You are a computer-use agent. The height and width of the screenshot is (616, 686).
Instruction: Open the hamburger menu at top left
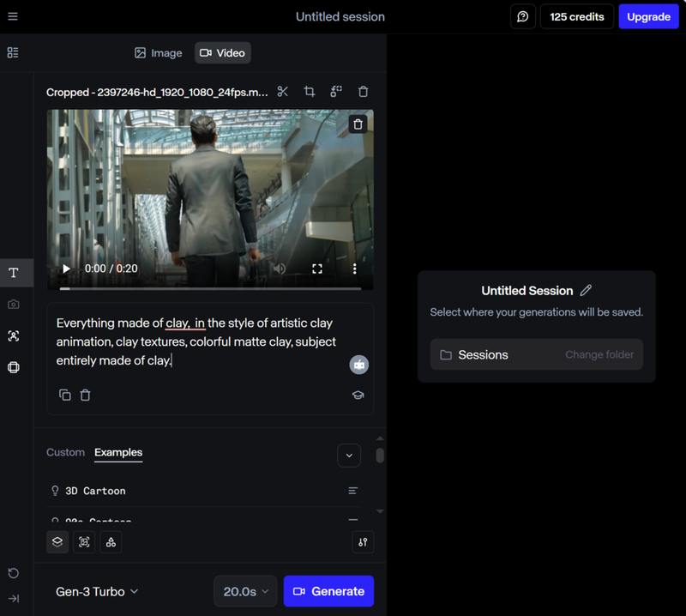[x=13, y=16]
